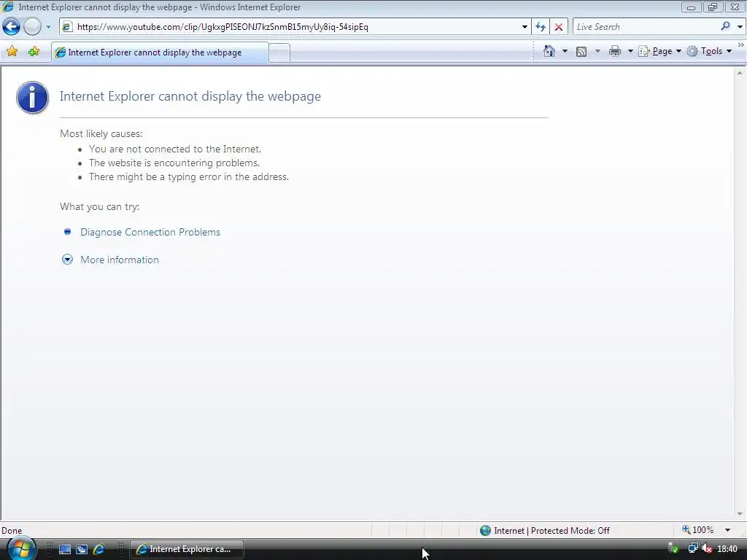The image size is (747, 560).
Task: Expand the Home button dropdown arrow
Action: pos(565,51)
